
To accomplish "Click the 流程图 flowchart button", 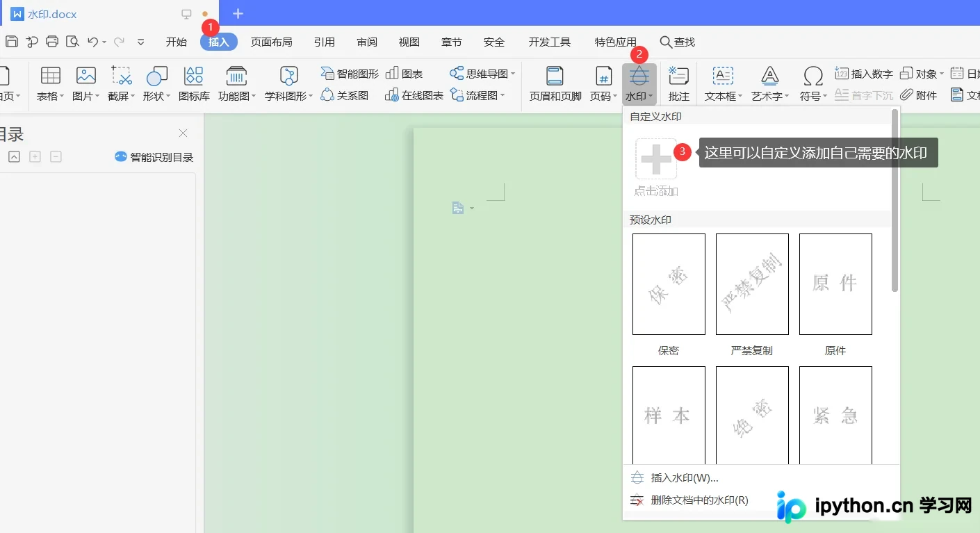I will tap(477, 95).
